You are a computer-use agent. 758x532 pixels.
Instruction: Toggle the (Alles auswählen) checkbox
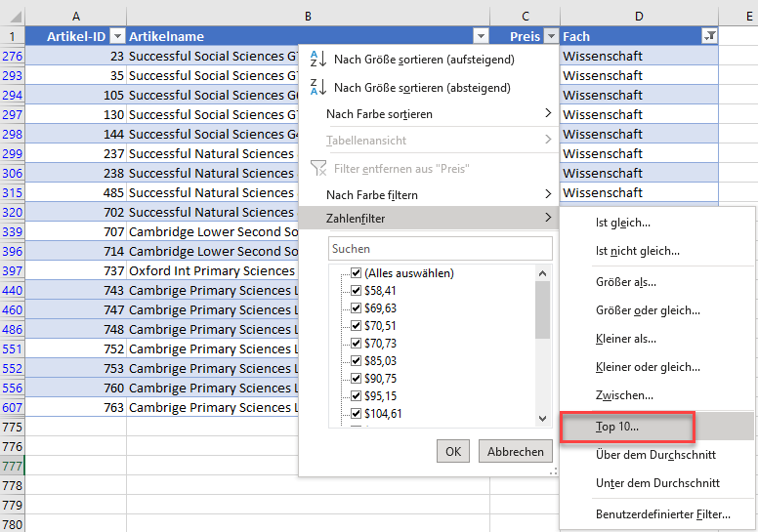pos(357,273)
